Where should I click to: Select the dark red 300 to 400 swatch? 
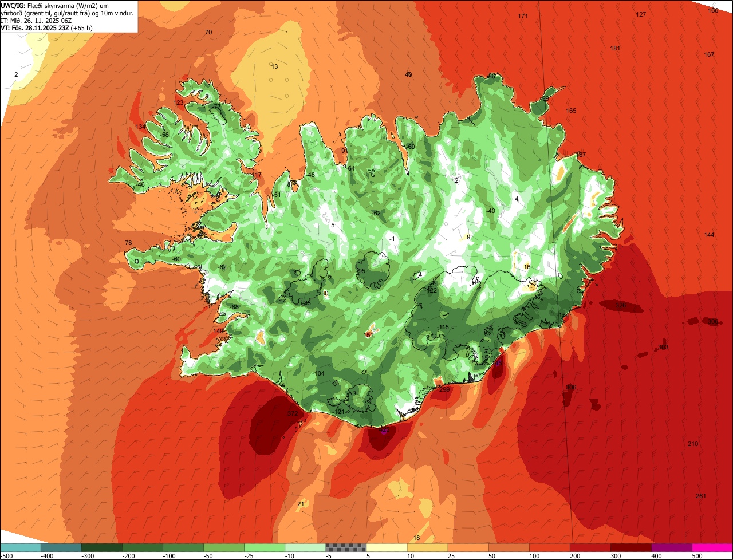tap(630, 547)
